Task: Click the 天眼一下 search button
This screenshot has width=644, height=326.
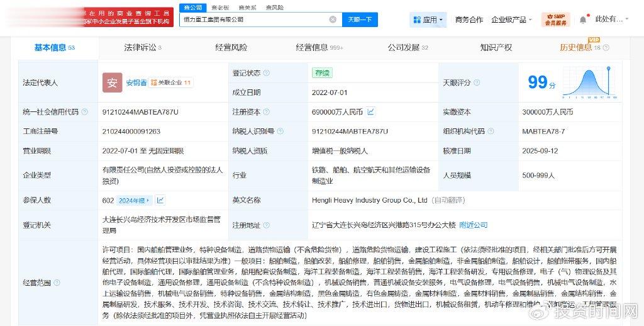Action: coord(360,20)
